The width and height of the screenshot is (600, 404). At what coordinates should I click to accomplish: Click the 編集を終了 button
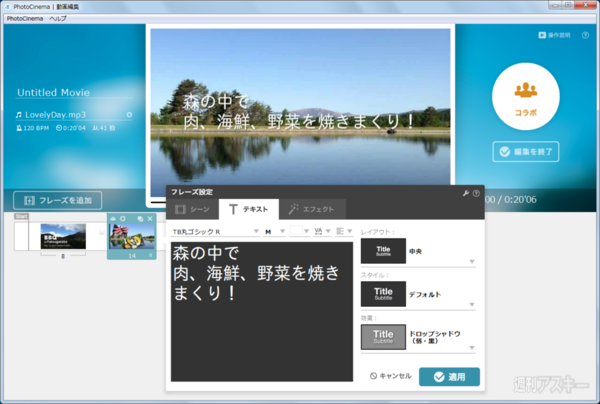coord(526,152)
